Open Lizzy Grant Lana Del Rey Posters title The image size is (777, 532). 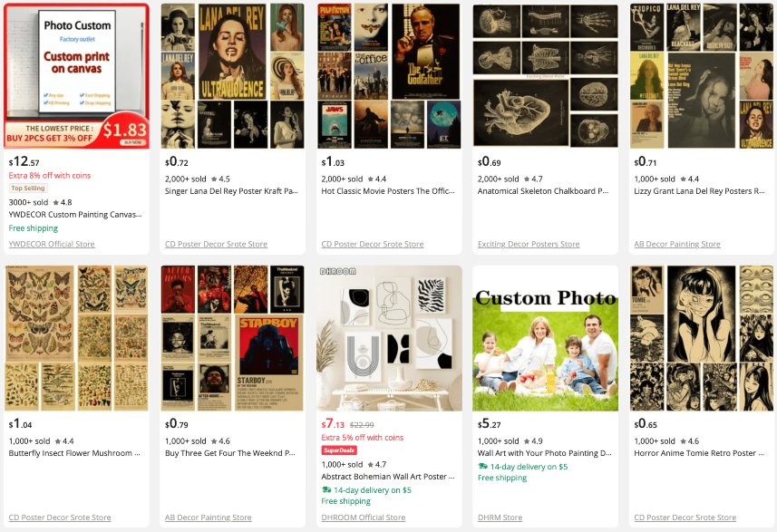click(700, 190)
